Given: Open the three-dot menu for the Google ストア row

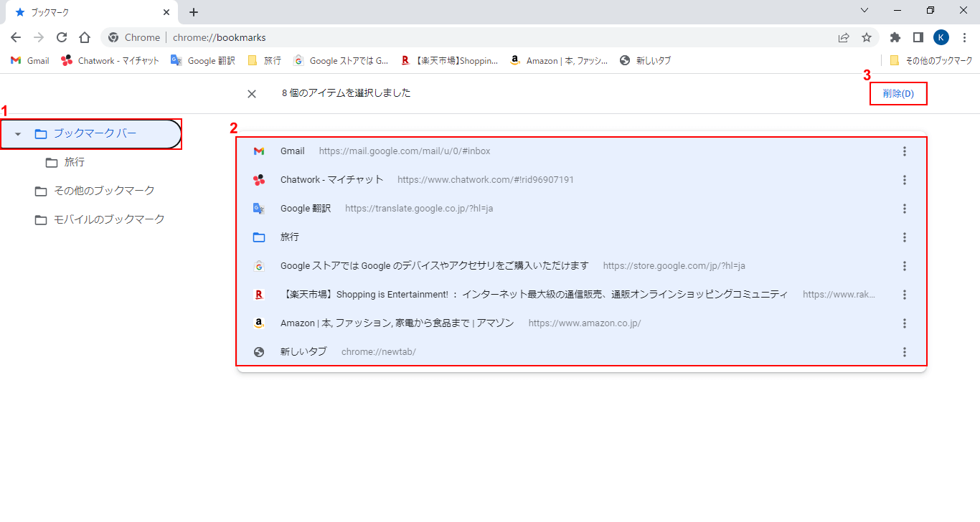Looking at the screenshot, I should (x=905, y=266).
